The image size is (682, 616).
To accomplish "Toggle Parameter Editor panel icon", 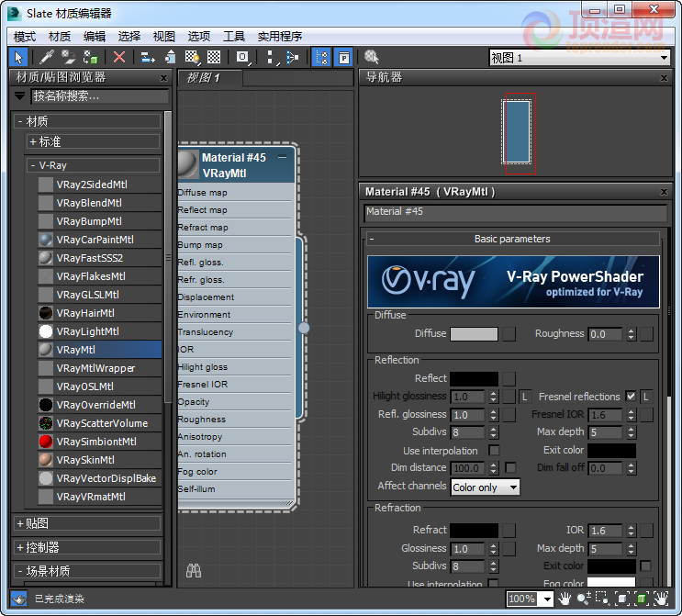I will tap(343, 58).
